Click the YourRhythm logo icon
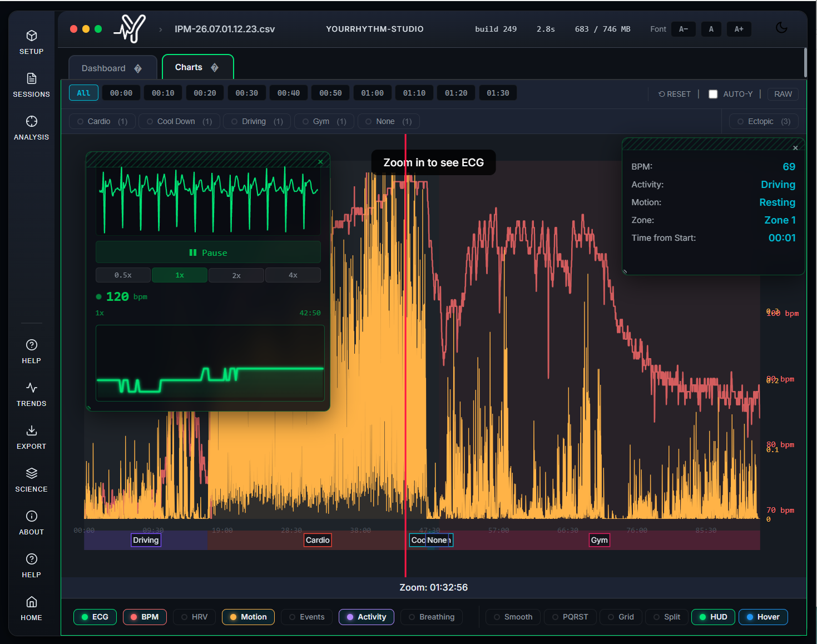 (x=130, y=29)
